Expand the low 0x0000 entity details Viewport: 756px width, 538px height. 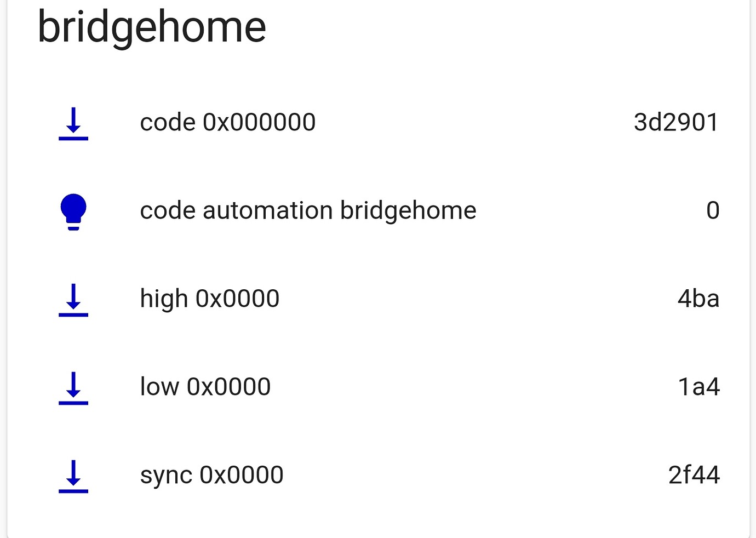205,387
